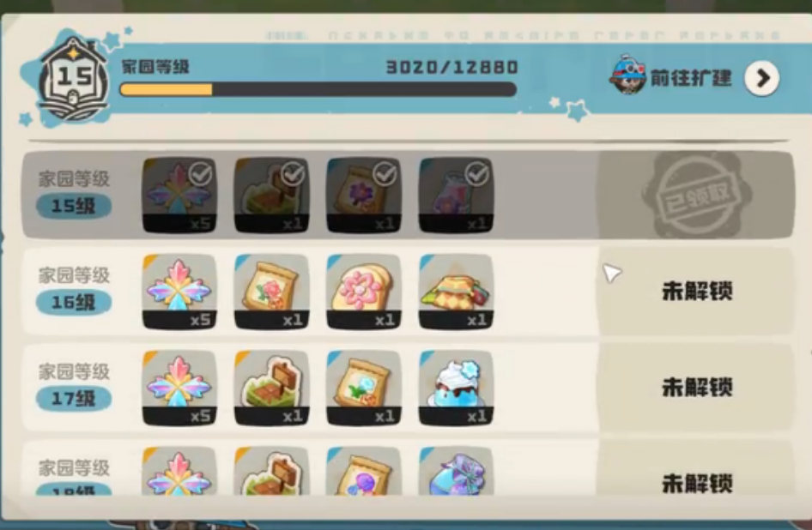
Task: Click the checked potion bottle in level 15 row
Action: (x=456, y=196)
